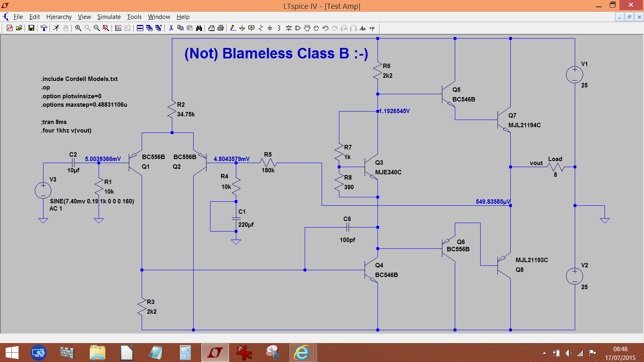This screenshot has height=362, width=644.
Task: Click the '.options maxstep=0.48831106u' directive
Action: point(84,105)
